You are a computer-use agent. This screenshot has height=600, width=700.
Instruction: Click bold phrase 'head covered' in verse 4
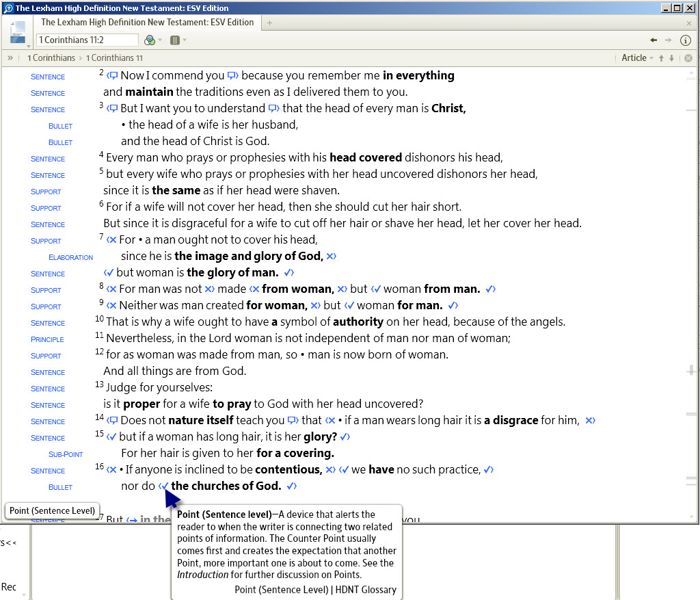coord(366,157)
